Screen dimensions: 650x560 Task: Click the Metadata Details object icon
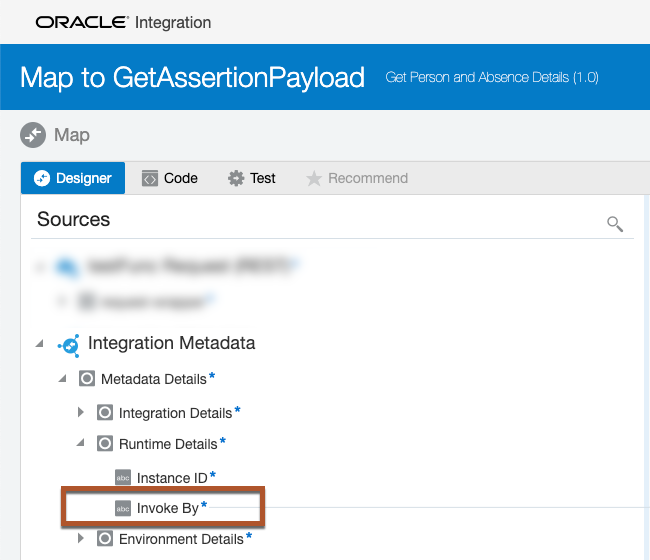pos(87,379)
